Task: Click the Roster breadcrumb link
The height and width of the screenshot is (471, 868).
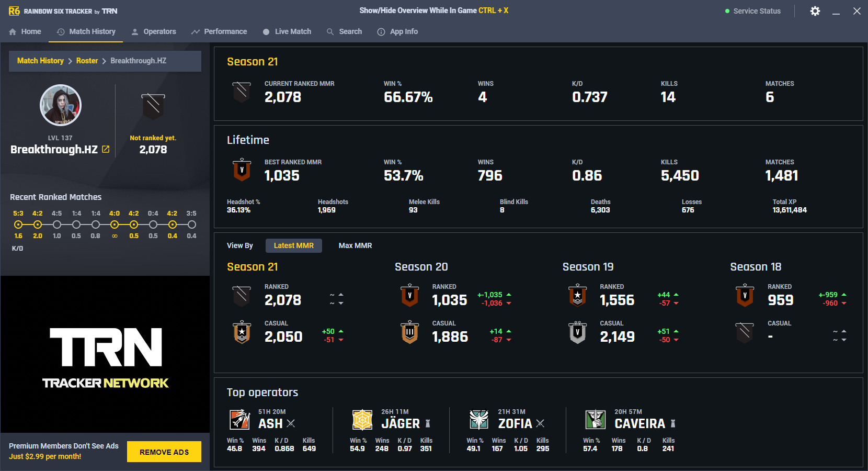Action: coord(87,61)
